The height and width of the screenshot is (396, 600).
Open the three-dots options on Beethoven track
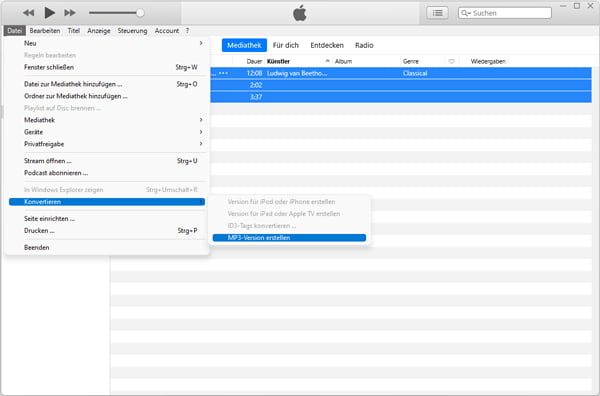223,73
